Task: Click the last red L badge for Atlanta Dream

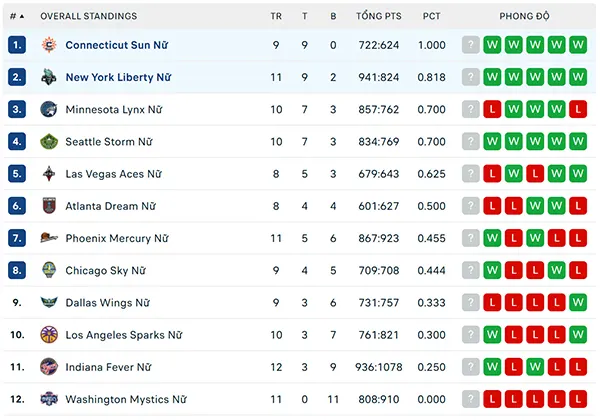Action: coord(578,206)
